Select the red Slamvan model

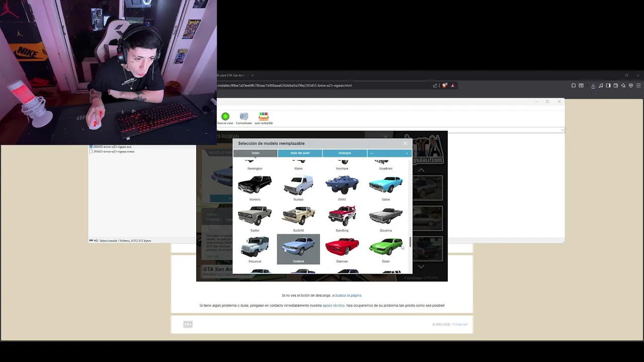point(342,249)
